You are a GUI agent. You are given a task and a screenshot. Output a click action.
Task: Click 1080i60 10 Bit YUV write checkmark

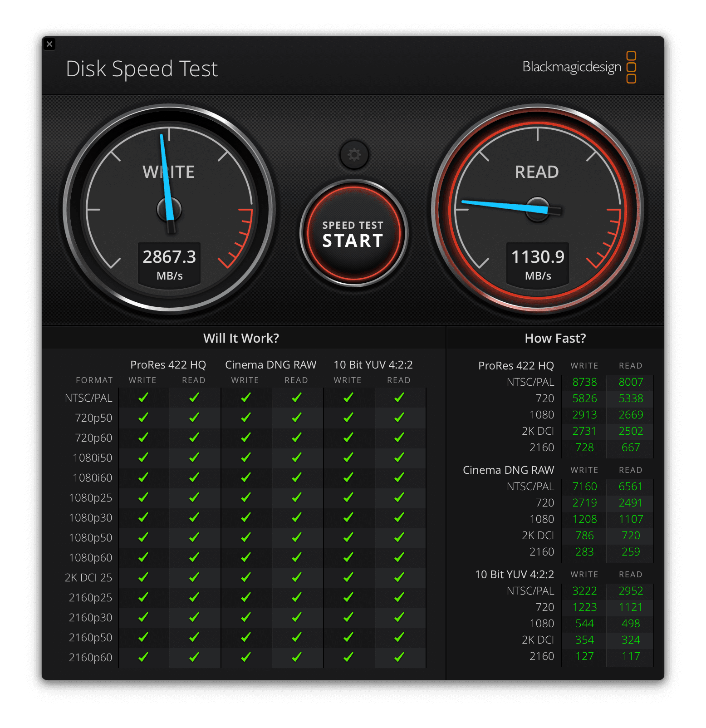[x=348, y=477]
